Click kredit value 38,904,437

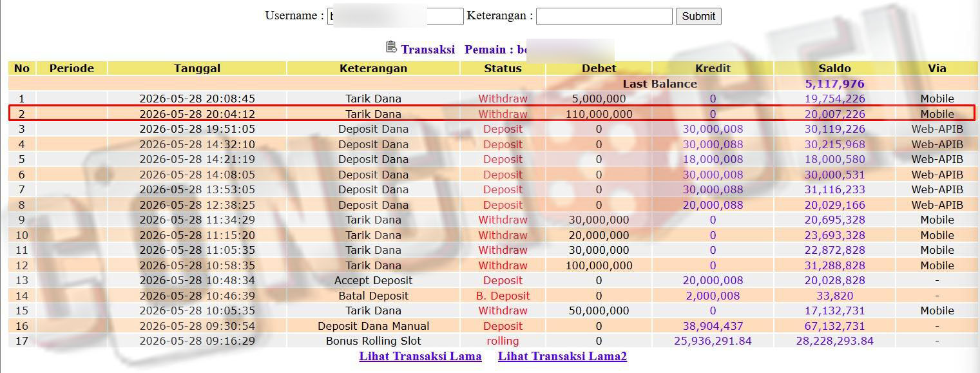pos(713,326)
